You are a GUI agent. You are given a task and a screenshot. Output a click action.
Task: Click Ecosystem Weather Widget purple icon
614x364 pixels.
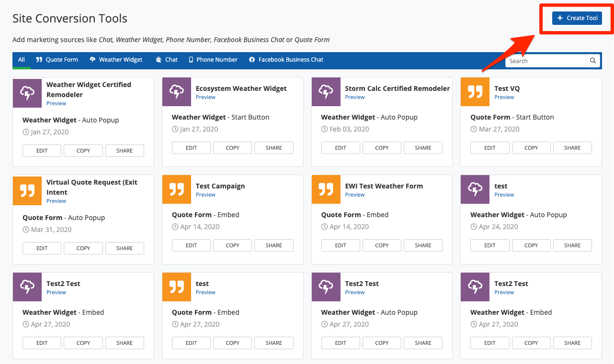click(x=177, y=92)
